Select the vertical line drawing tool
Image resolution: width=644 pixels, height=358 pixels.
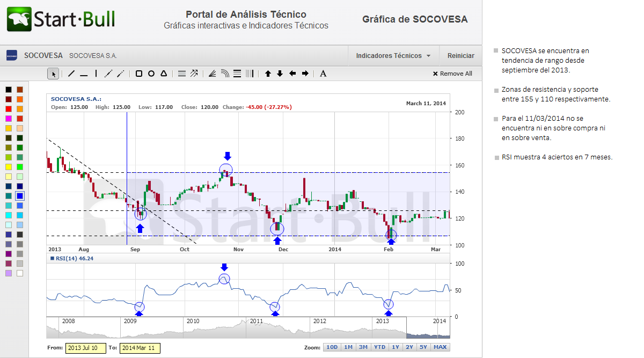96,74
